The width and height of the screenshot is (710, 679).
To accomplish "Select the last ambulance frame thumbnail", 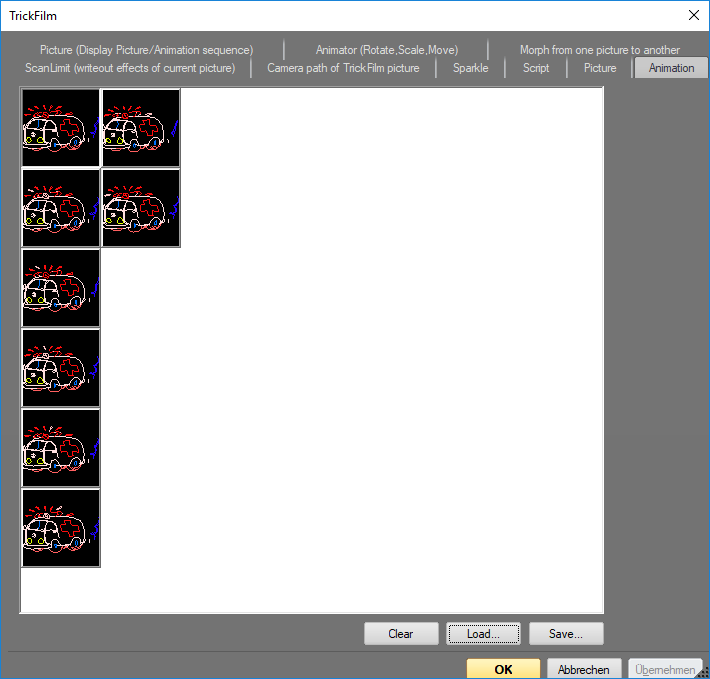I will click(60, 528).
